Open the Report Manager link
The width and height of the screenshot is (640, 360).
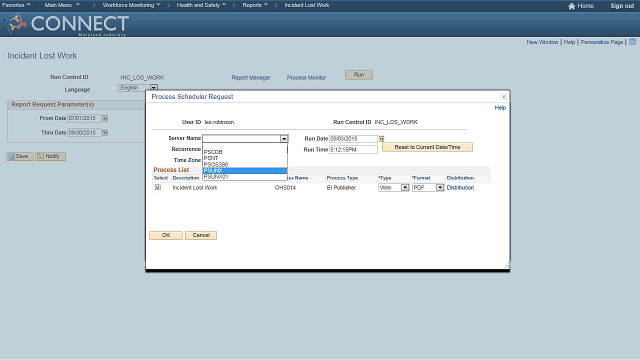click(251, 78)
